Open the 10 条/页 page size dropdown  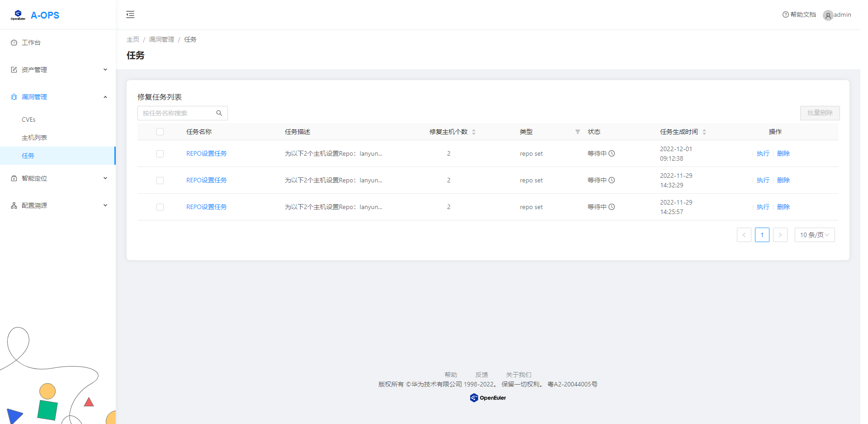pos(814,235)
